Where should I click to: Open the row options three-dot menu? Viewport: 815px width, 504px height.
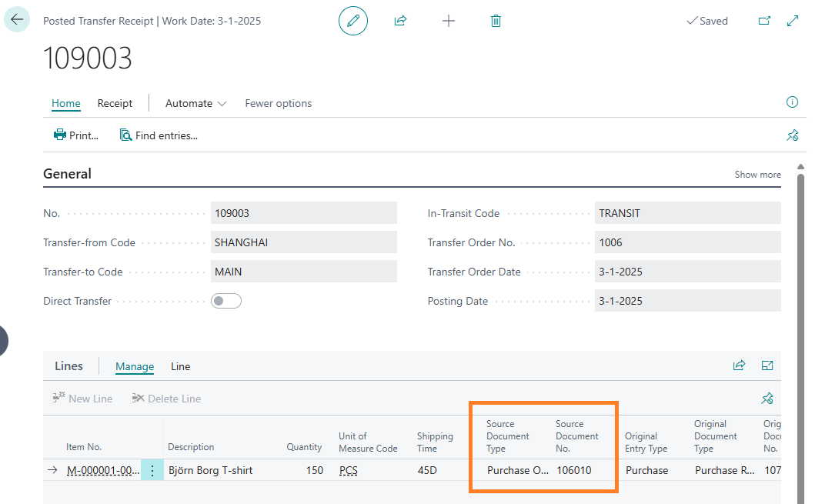pos(152,470)
